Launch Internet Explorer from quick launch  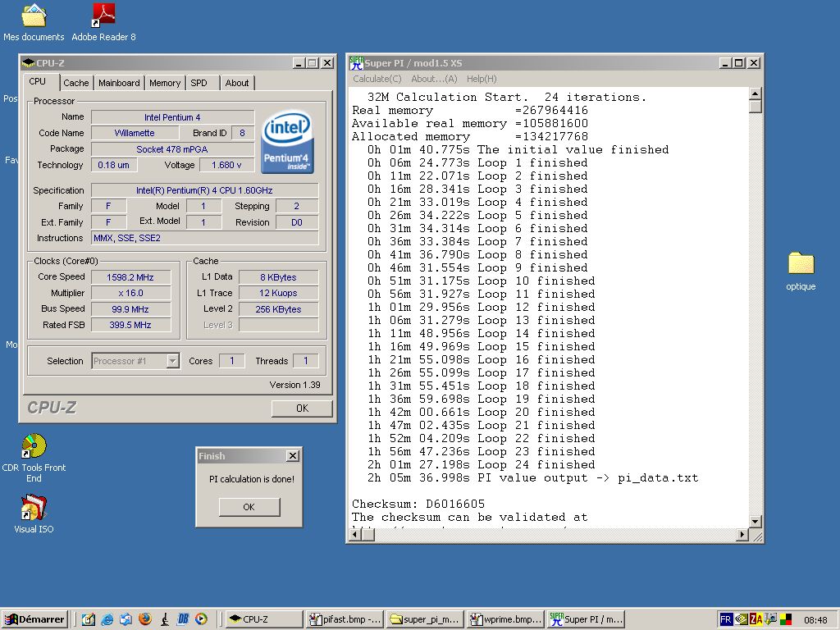[107, 620]
